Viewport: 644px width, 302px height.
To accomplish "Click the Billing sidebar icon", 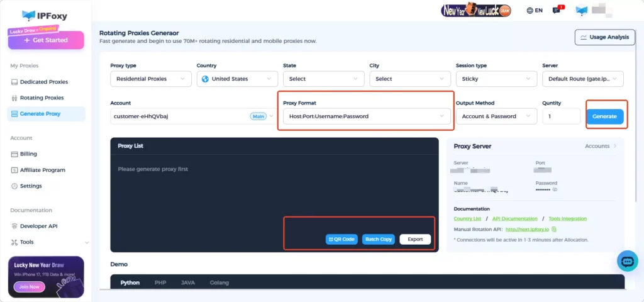I will tap(15, 154).
